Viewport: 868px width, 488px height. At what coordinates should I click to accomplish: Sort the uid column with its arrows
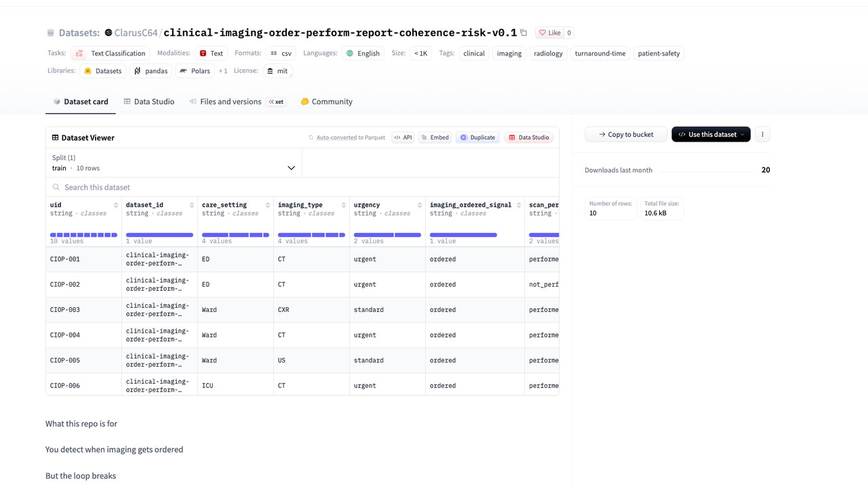(116, 205)
